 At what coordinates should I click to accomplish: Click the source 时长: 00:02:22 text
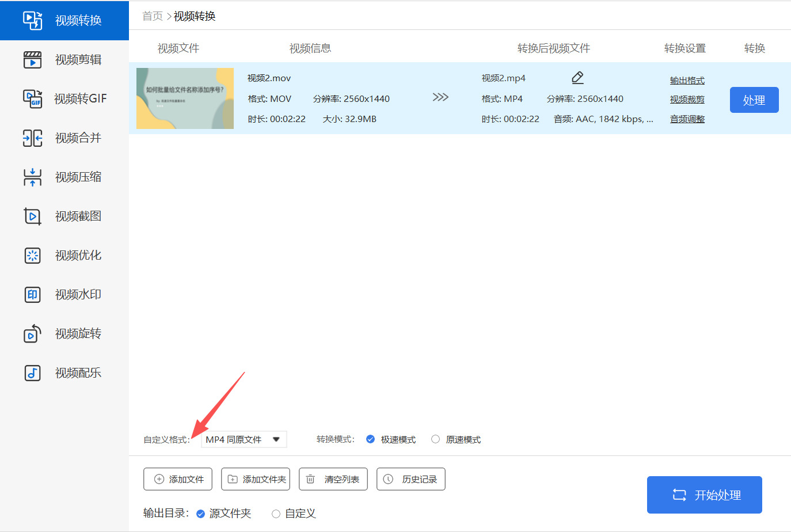(277, 119)
